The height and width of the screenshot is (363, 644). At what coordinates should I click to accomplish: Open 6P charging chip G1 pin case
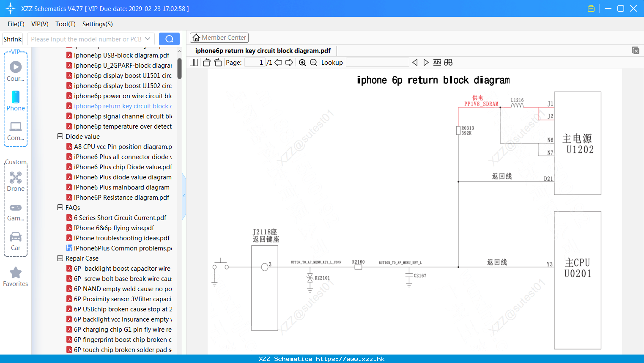(x=119, y=330)
